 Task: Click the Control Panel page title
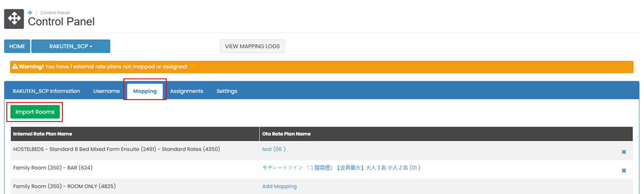coord(61,22)
